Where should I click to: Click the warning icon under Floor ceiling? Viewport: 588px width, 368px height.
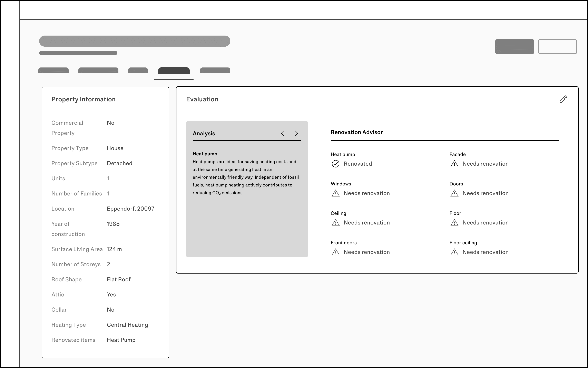coord(454,252)
